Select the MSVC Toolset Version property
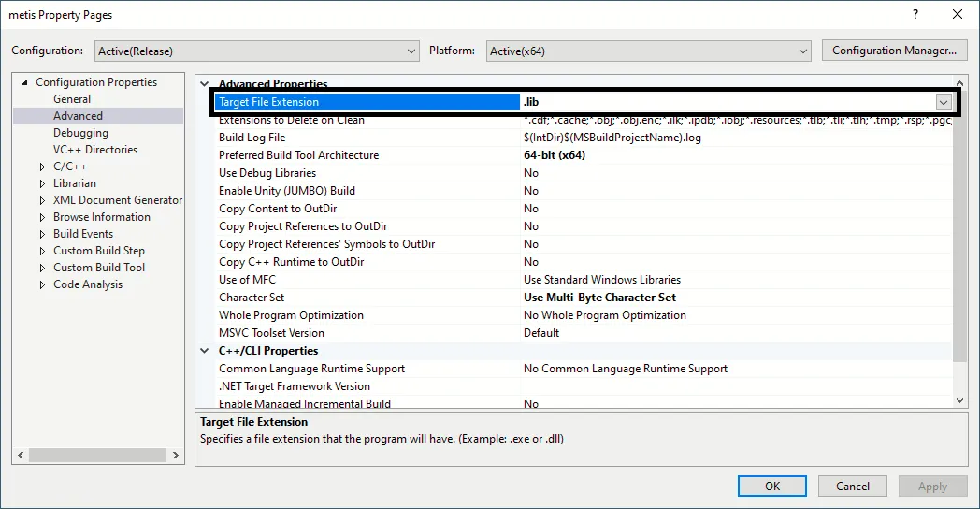This screenshot has height=509, width=980. pyautogui.click(x=271, y=333)
